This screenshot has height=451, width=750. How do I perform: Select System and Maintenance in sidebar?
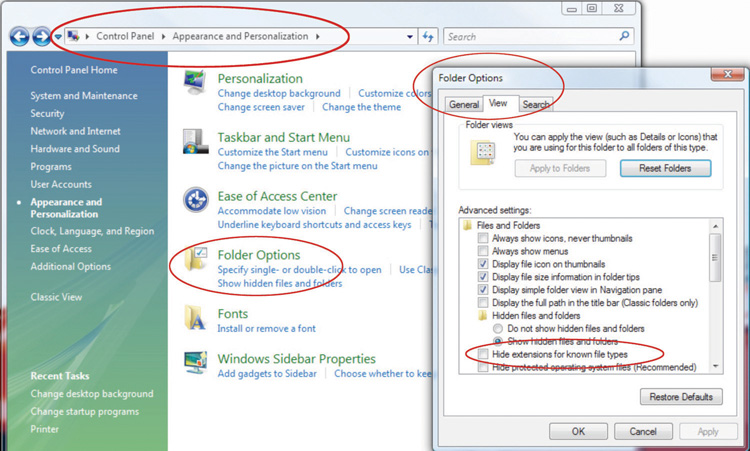tap(84, 96)
